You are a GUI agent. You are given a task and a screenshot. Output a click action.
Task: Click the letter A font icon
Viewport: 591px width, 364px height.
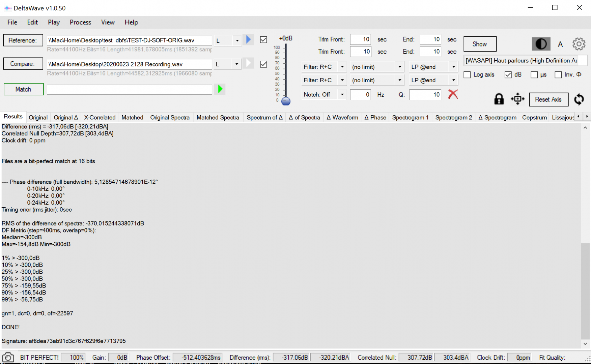[x=560, y=44]
